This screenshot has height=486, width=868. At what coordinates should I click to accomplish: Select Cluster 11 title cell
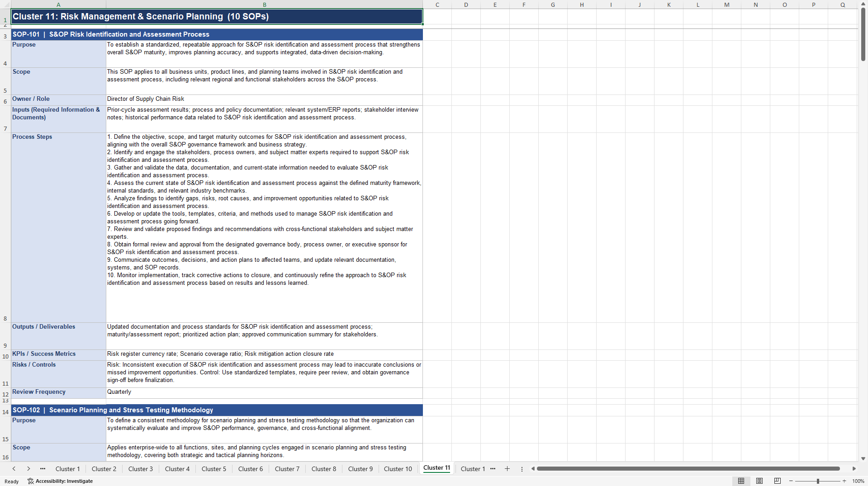coord(217,17)
